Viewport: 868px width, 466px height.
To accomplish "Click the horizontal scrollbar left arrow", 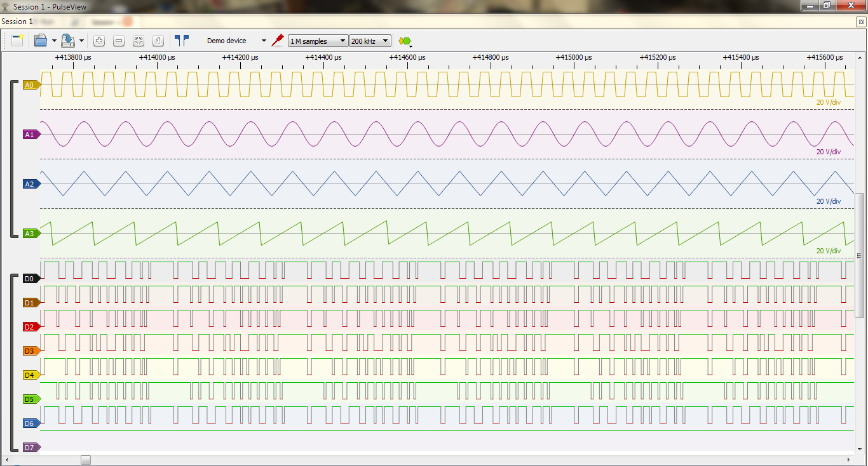I will pyautogui.click(x=7, y=460).
